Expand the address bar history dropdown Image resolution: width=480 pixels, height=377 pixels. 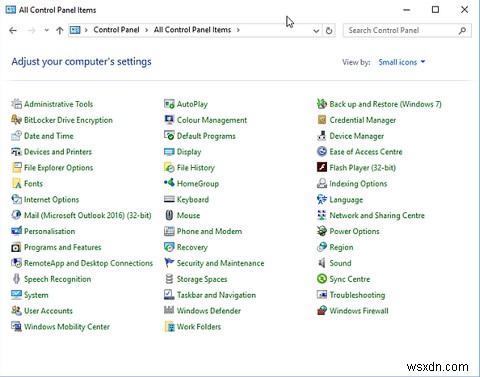[x=316, y=31]
